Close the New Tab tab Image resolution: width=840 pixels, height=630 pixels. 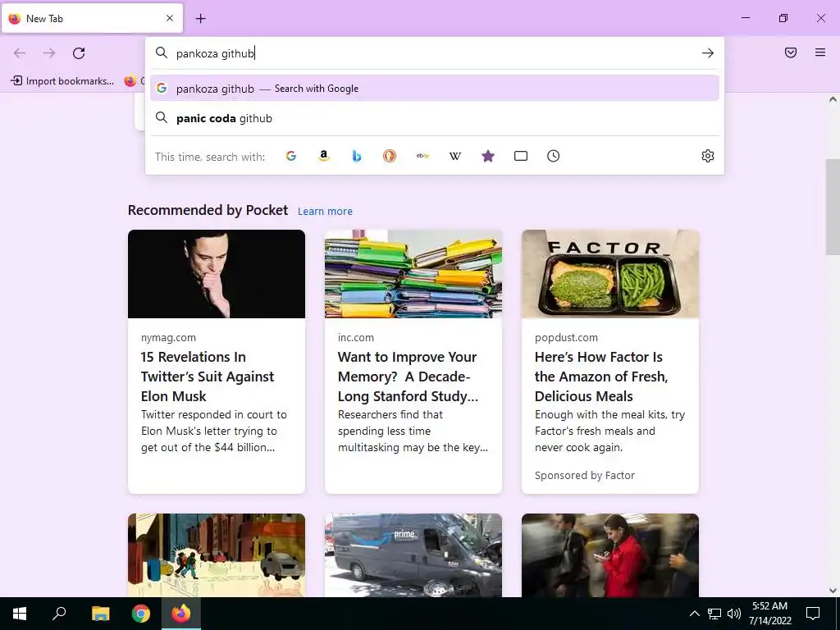(x=170, y=18)
